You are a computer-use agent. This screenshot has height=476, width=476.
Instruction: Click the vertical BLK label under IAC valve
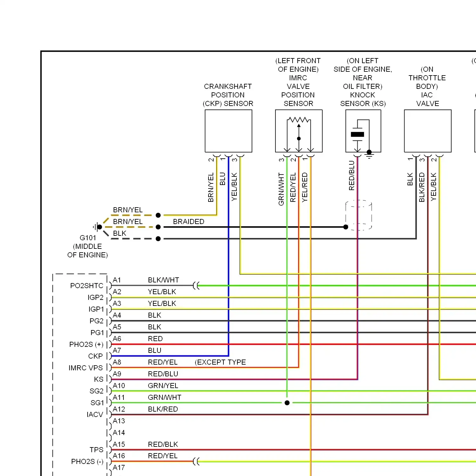click(x=410, y=179)
